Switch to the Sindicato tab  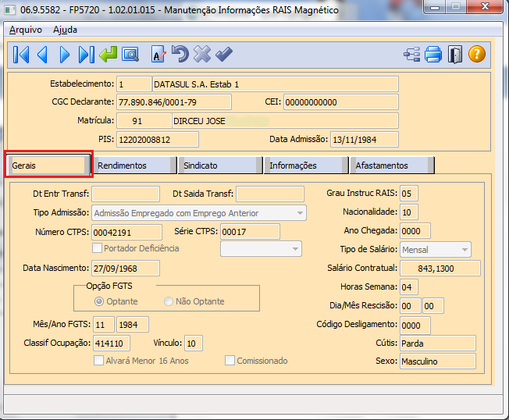click(221, 166)
